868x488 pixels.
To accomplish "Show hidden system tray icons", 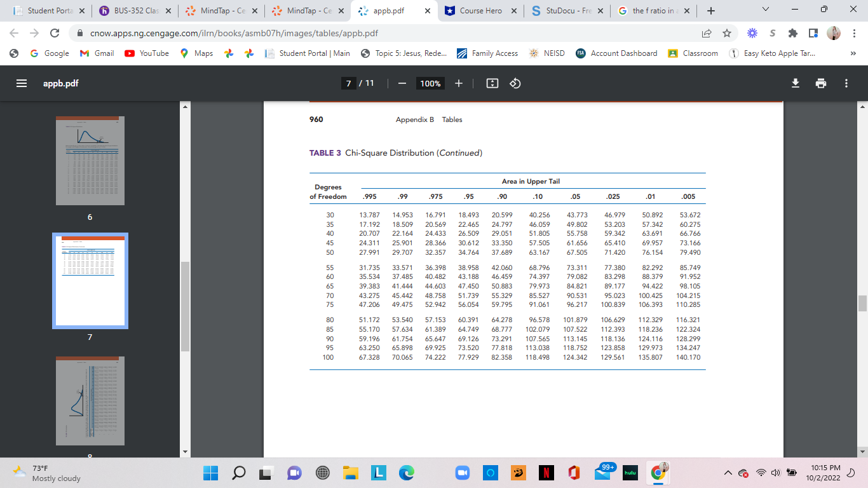I will tap(727, 473).
